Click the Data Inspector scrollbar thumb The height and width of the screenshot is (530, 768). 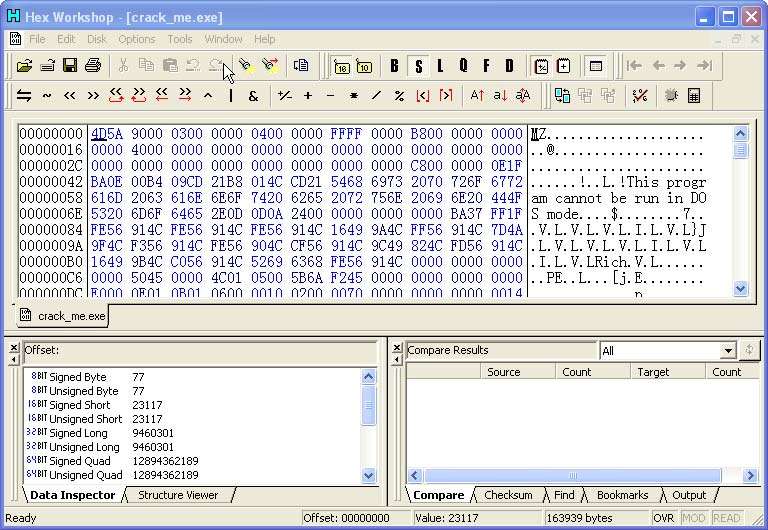[368, 405]
